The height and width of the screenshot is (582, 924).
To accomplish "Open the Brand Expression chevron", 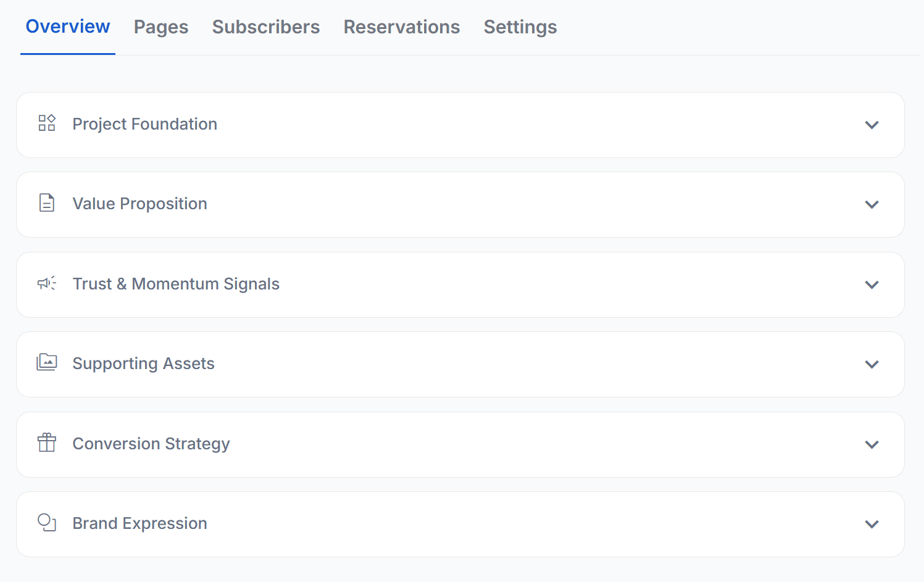I will pos(872,525).
